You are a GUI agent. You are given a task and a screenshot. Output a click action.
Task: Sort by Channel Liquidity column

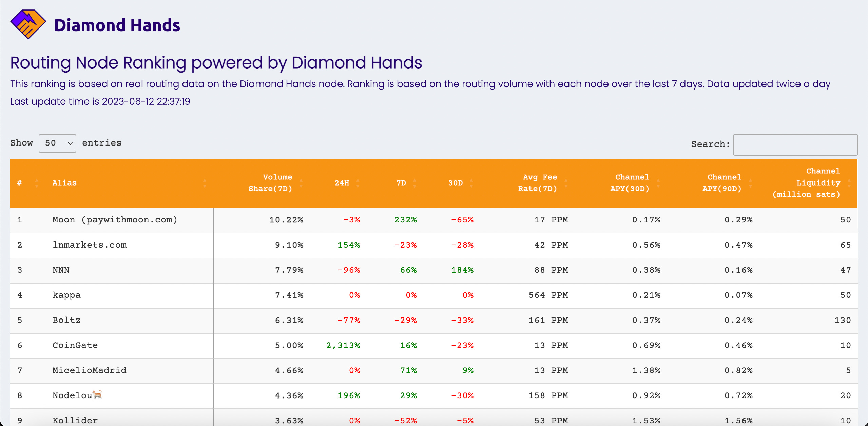tap(809, 183)
